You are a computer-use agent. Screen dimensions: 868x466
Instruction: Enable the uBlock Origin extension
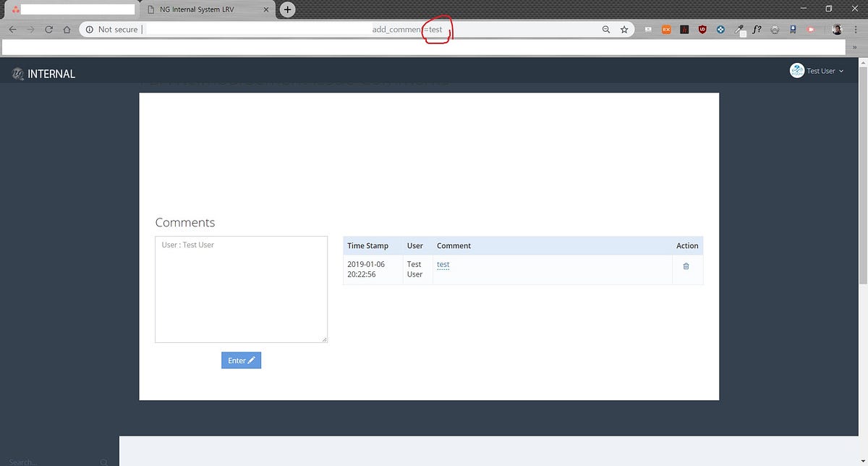(702, 29)
